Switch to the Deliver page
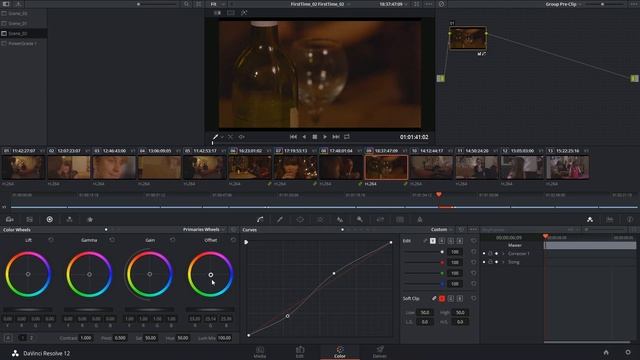Screen dimensions: 640x360 (380, 352)
